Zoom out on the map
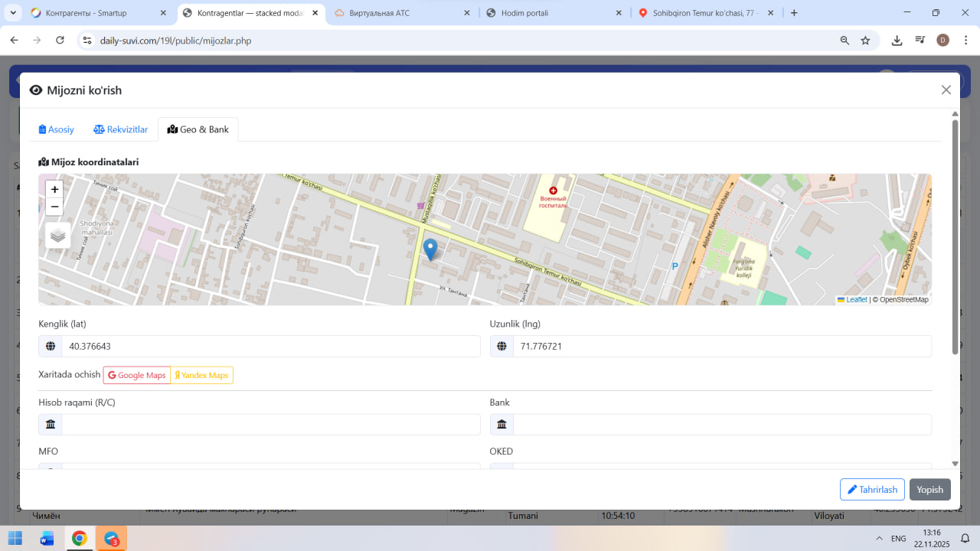Screen dimensions: 980x551 point(54,207)
